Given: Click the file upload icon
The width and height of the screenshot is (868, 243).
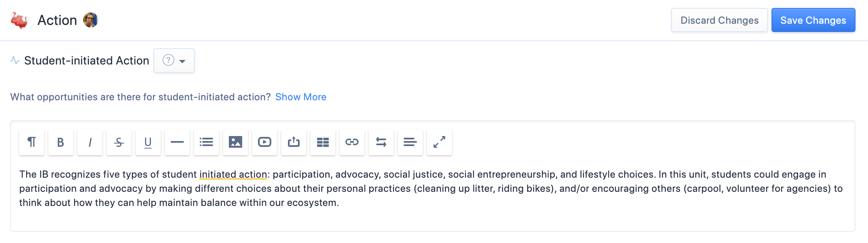Looking at the screenshot, I should click(294, 142).
